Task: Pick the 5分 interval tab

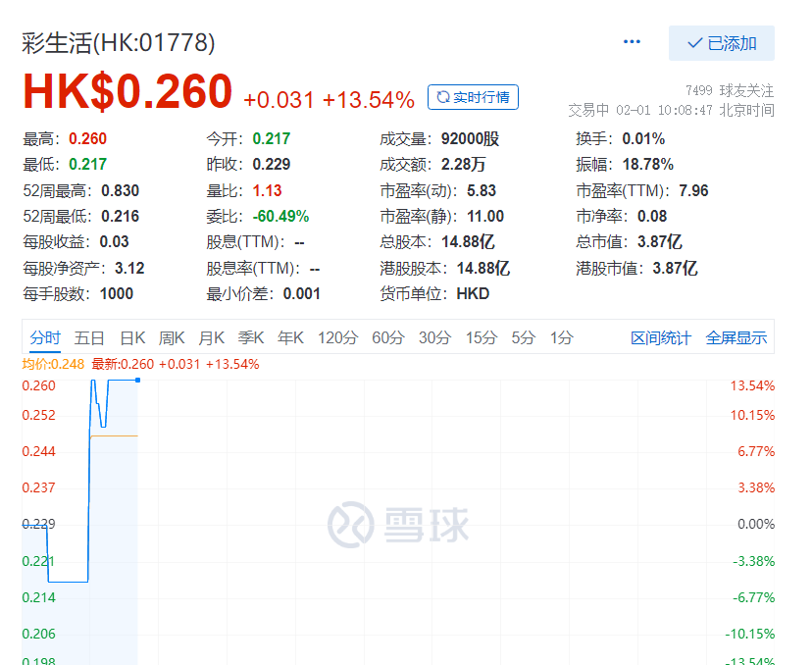Action: pyautogui.click(x=523, y=337)
